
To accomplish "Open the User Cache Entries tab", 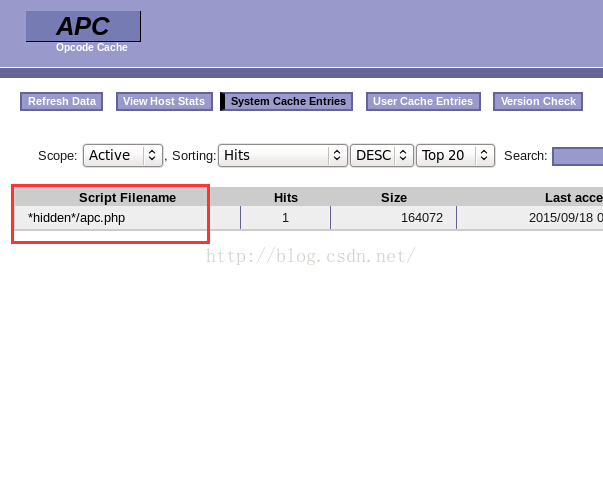I will pos(423,102).
